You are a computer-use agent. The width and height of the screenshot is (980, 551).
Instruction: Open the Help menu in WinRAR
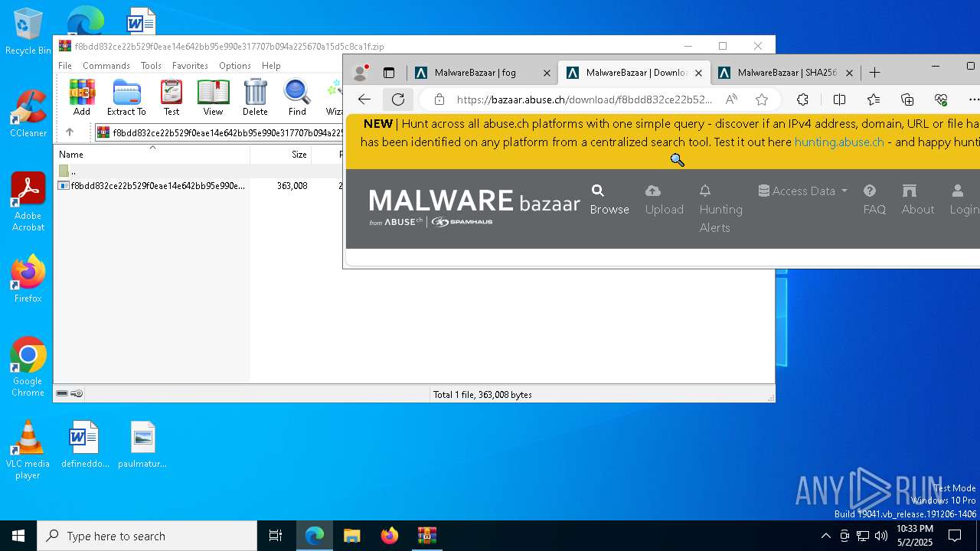271,66
